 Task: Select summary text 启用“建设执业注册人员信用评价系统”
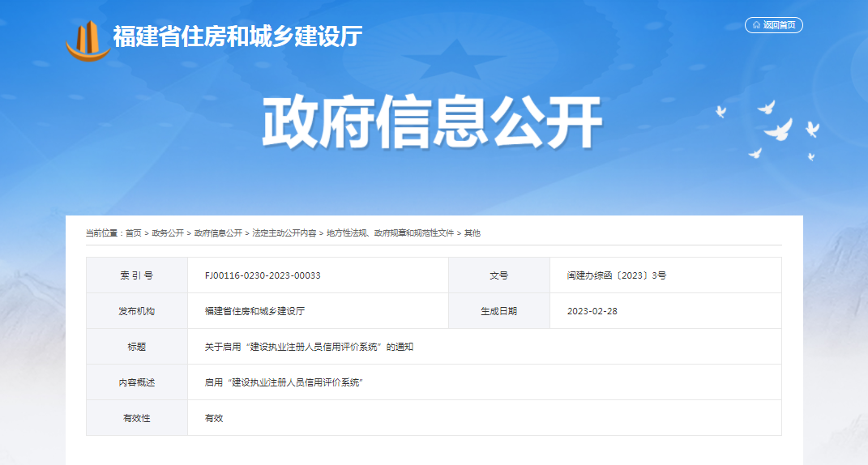click(284, 382)
